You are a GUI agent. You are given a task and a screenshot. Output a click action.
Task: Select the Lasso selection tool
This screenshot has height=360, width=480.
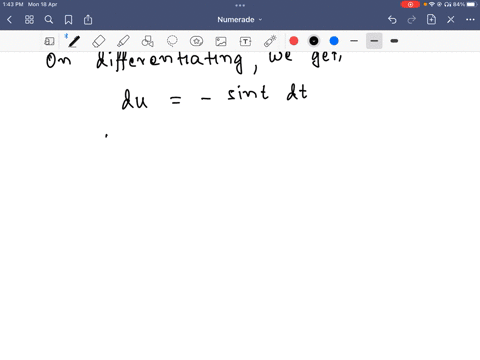click(172, 41)
